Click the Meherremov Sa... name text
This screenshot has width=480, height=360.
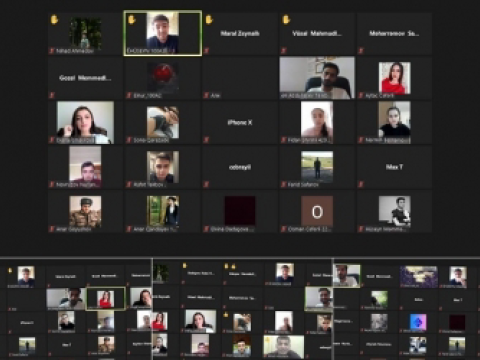pos(394,33)
